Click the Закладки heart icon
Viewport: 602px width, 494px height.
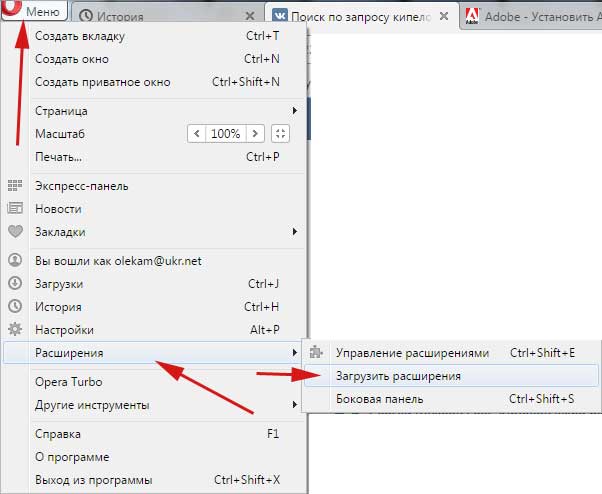tap(15, 231)
